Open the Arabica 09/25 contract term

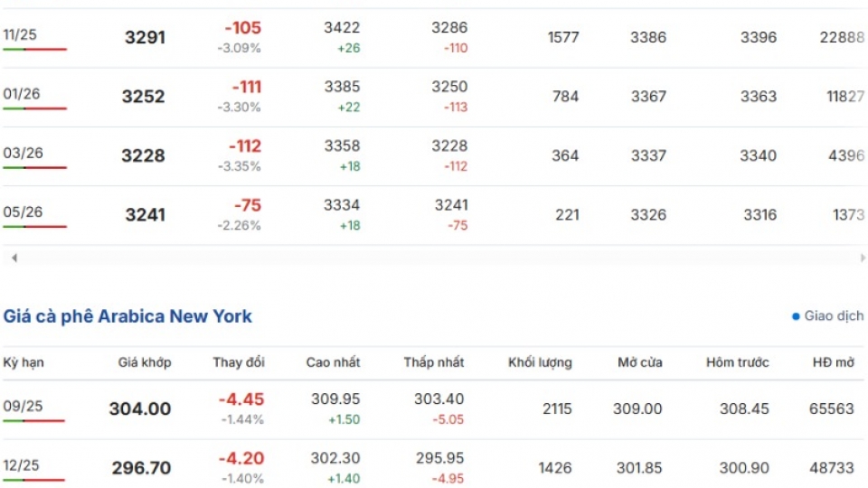click(x=23, y=406)
